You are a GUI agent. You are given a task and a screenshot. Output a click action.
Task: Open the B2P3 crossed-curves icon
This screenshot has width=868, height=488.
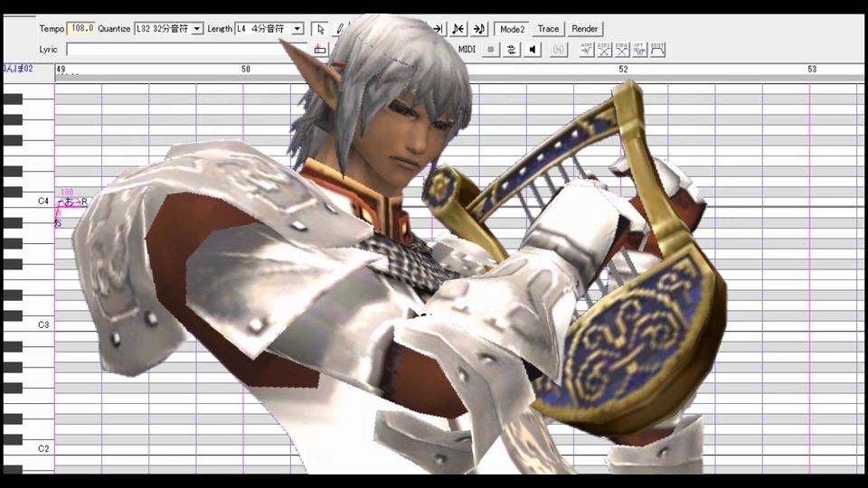point(604,49)
